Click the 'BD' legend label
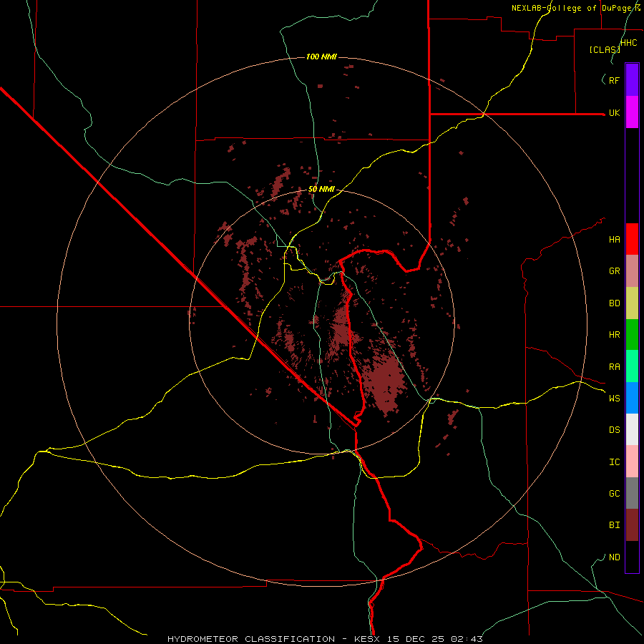The image size is (644, 644). tap(615, 303)
